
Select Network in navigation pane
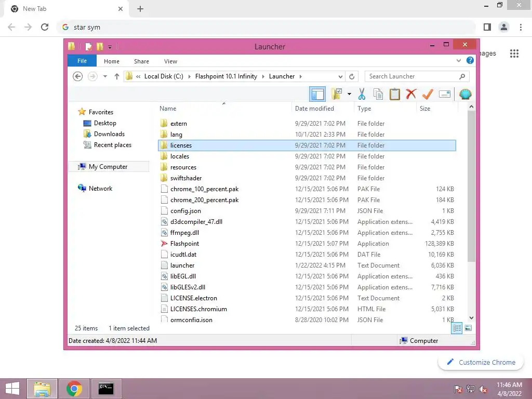[x=100, y=188]
